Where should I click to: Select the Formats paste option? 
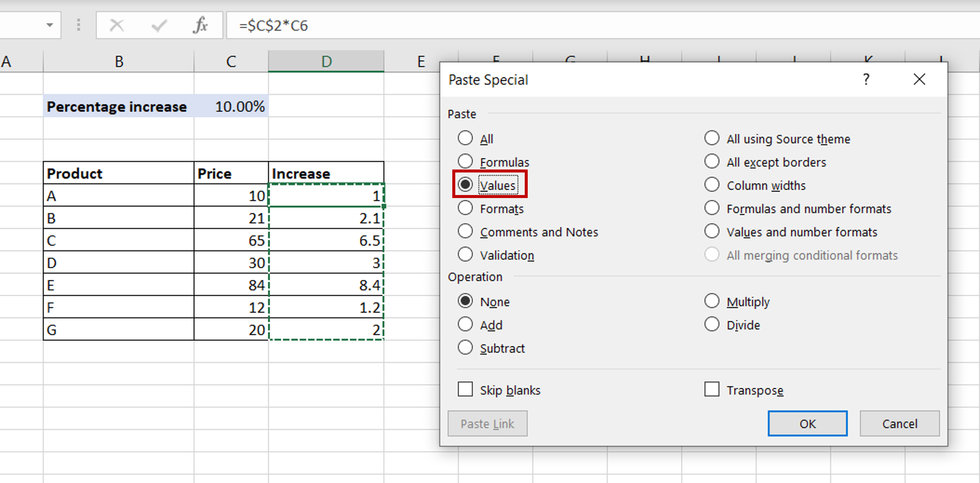465,208
